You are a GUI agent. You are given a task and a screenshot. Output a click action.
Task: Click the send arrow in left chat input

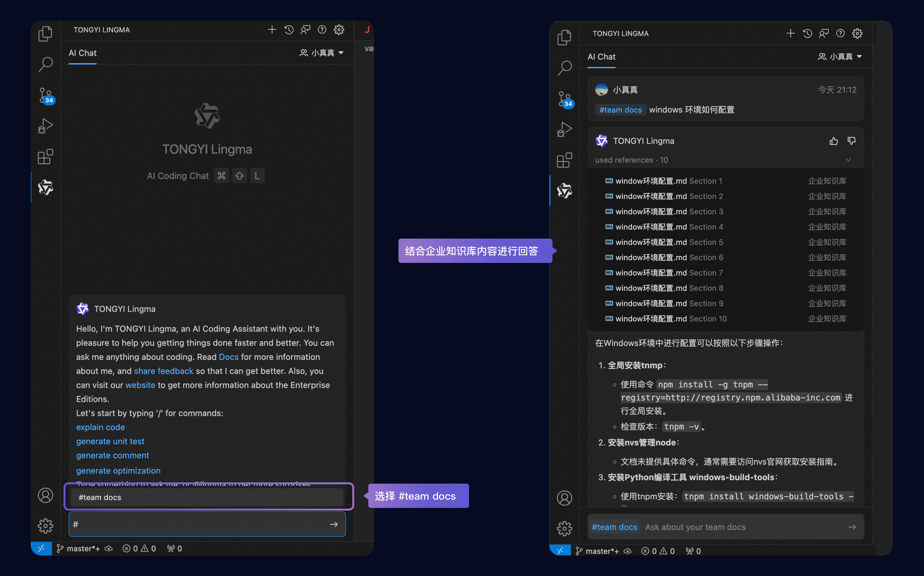[334, 524]
